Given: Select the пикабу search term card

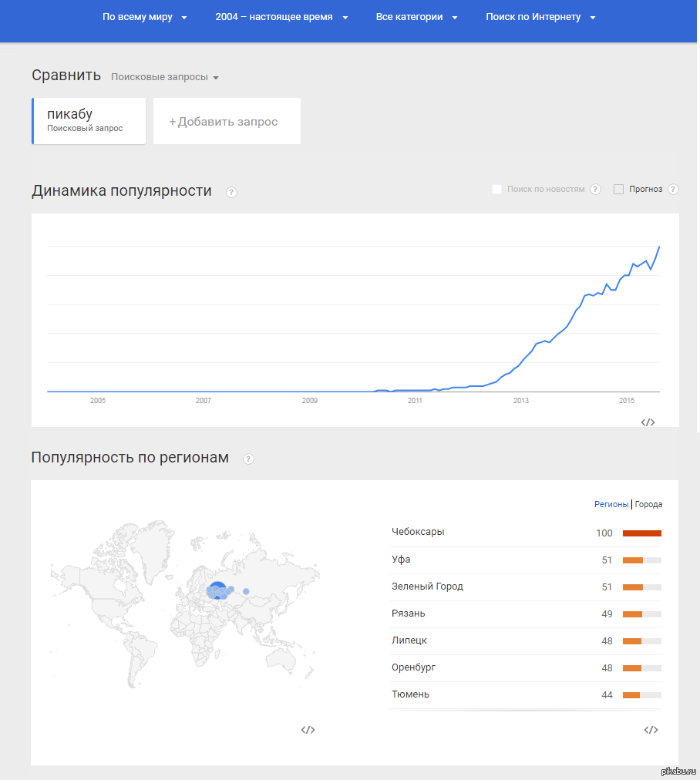Looking at the screenshot, I should click(x=89, y=121).
